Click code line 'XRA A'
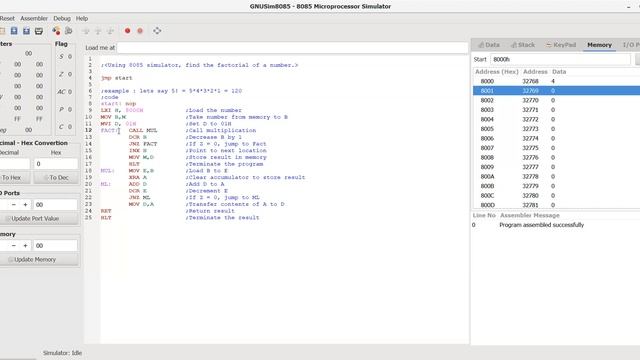The height and width of the screenshot is (360, 640). tap(138, 177)
